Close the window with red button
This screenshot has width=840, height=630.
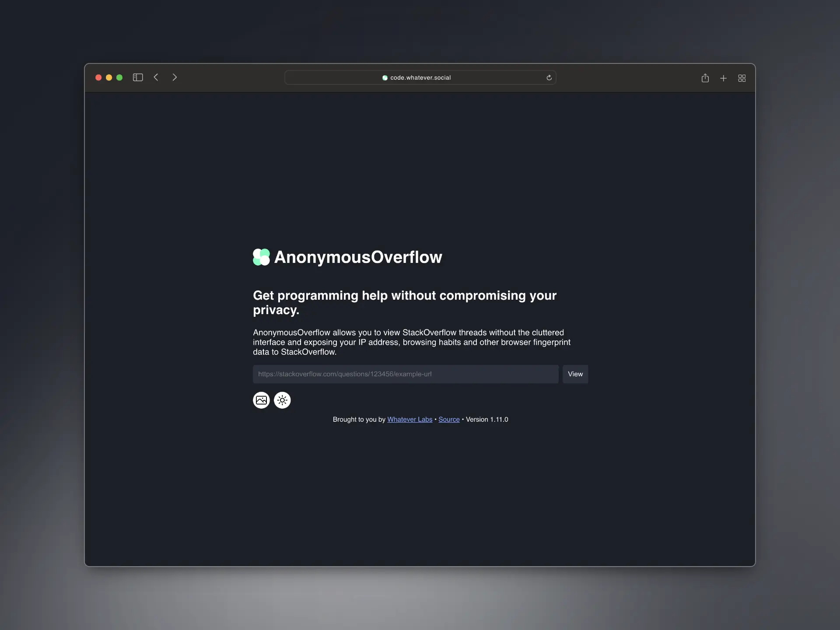click(98, 77)
